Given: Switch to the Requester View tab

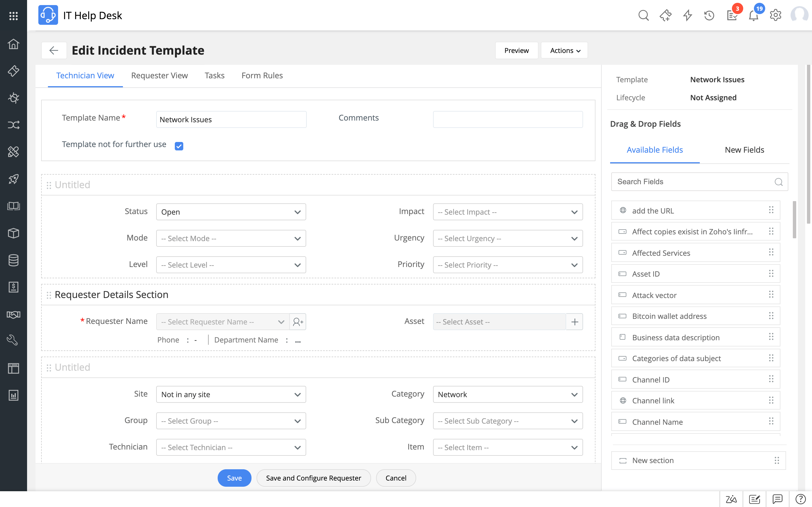Looking at the screenshot, I should pyautogui.click(x=159, y=75).
